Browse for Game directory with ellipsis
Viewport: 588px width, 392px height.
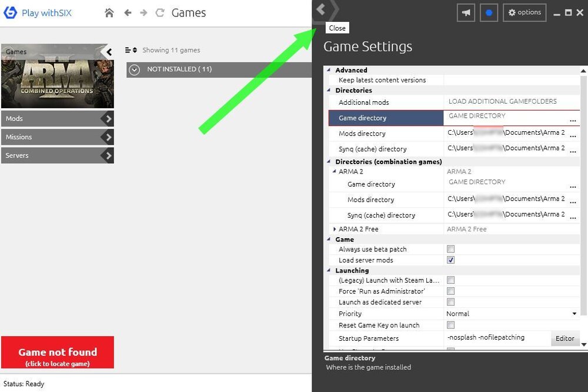click(x=573, y=121)
